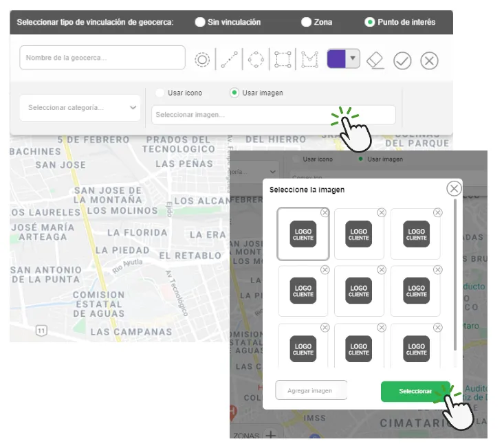Open the Seleccionar categoría dropdown

click(80, 108)
